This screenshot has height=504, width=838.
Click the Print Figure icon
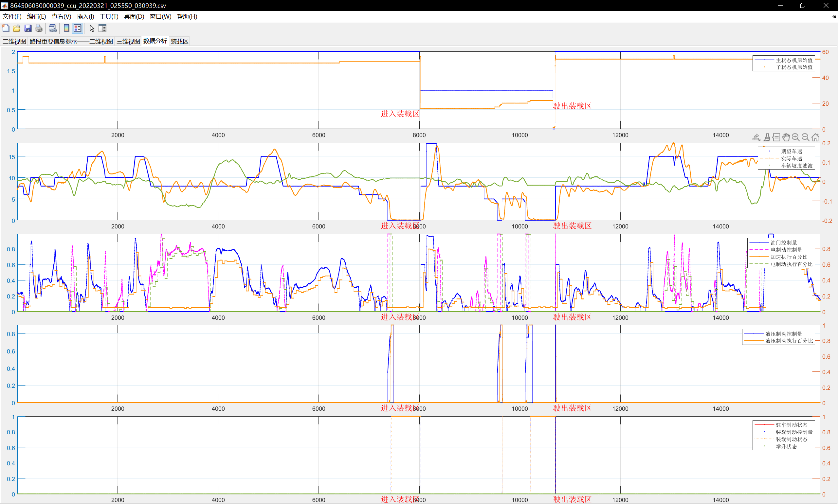pos(39,28)
